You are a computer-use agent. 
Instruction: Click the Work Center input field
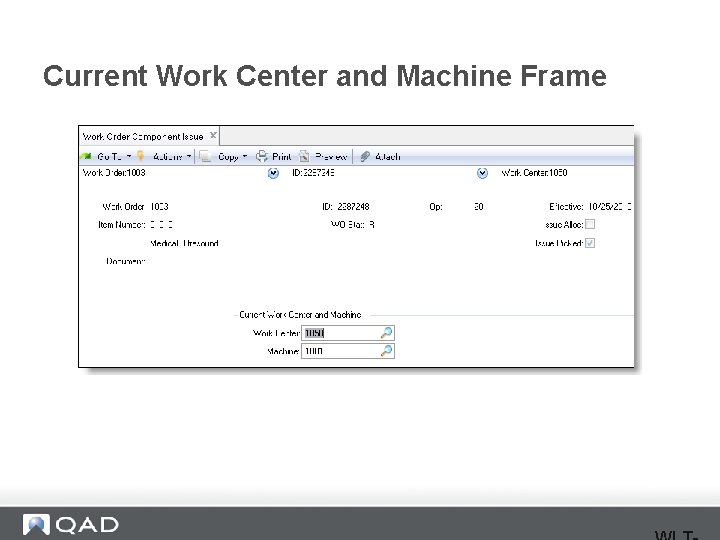(348, 333)
